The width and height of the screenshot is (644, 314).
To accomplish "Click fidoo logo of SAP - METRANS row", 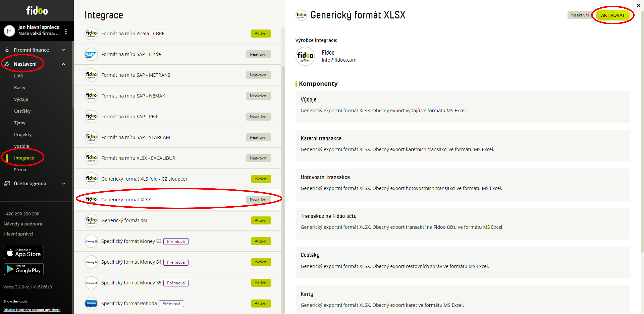I will [x=91, y=75].
